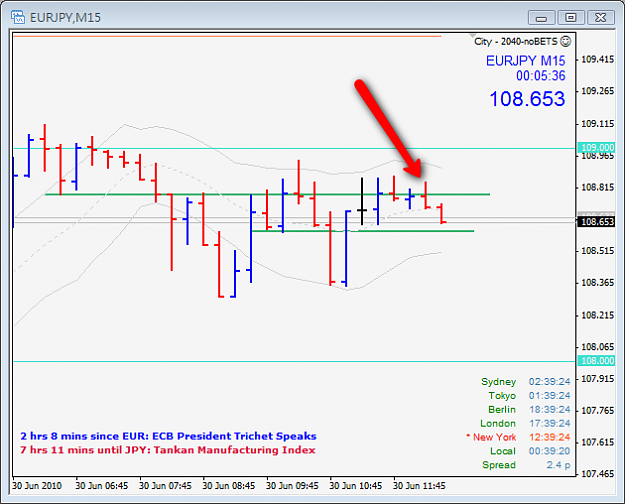Click the Tankan Manufacturing Index news line
625x504 pixels.
[167, 450]
